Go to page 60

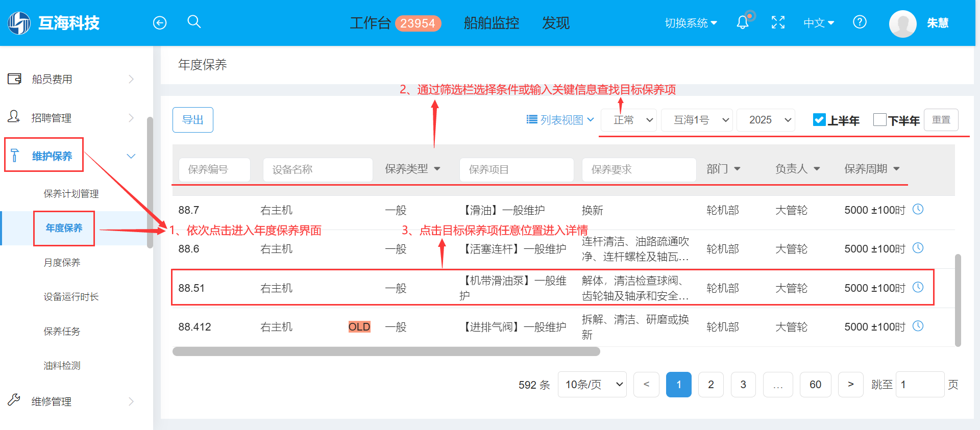pyautogui.click(x=816, y=385)
